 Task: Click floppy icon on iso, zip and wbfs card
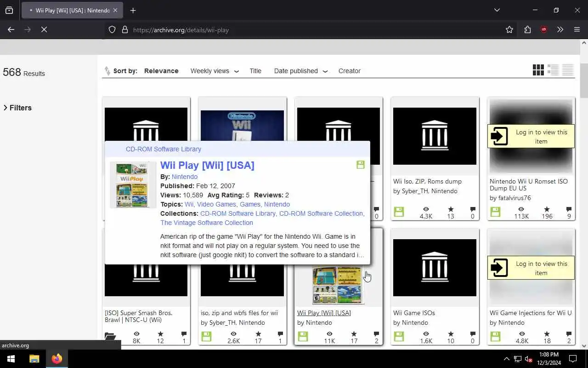(206, 337)
